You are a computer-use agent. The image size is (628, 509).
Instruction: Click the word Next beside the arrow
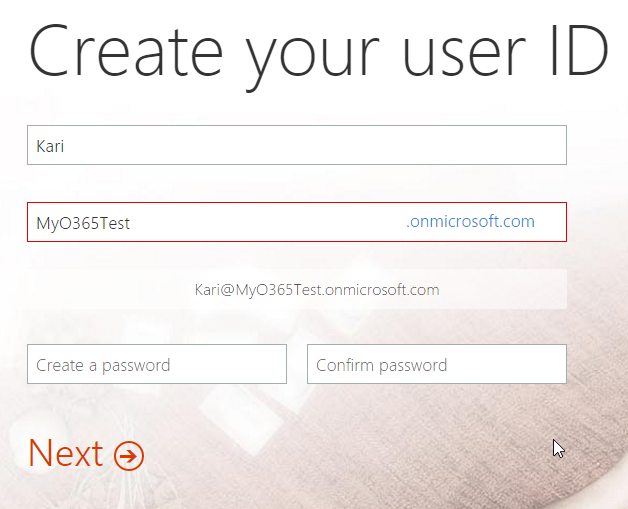(x=66, y=453)
